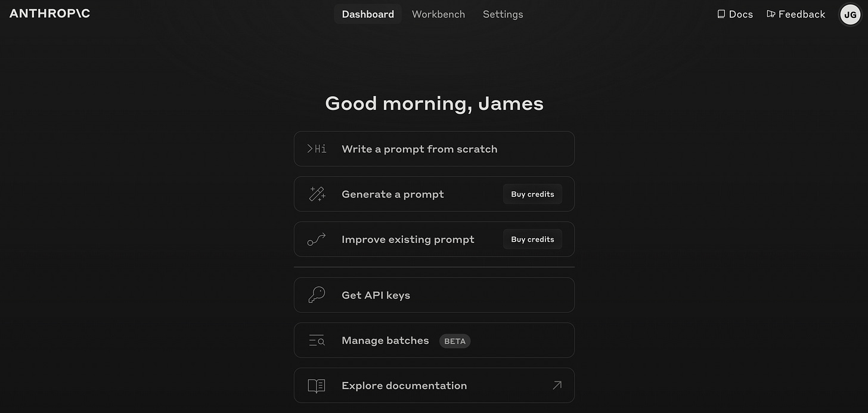Select Improve existing prompt

[434, 239]
